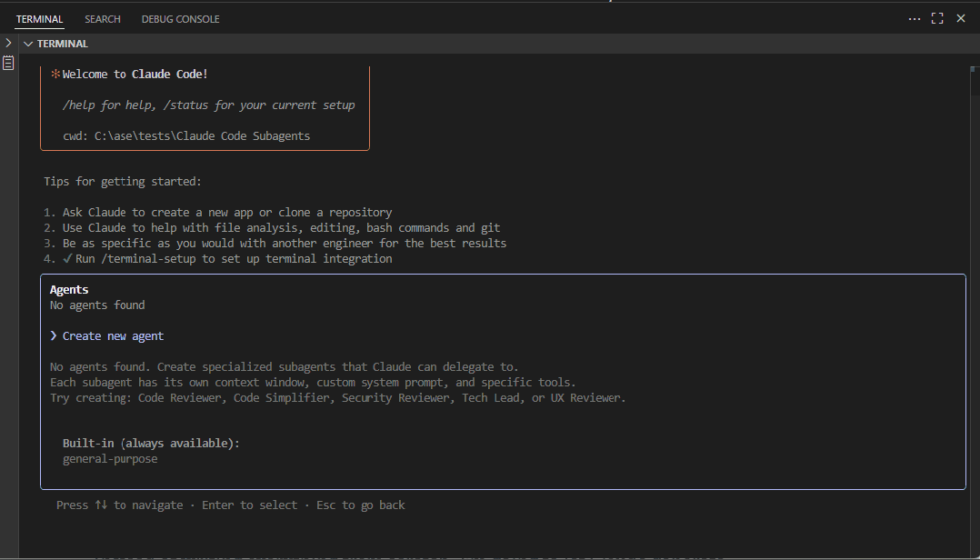Click the checkmark next to /terminal-setup tip

click(67, 258)
